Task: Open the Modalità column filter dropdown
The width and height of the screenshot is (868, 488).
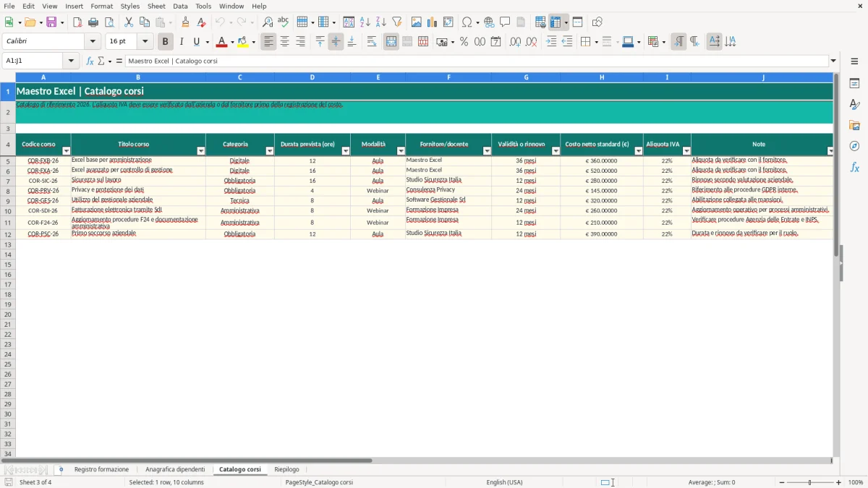Action: (401, 151)
